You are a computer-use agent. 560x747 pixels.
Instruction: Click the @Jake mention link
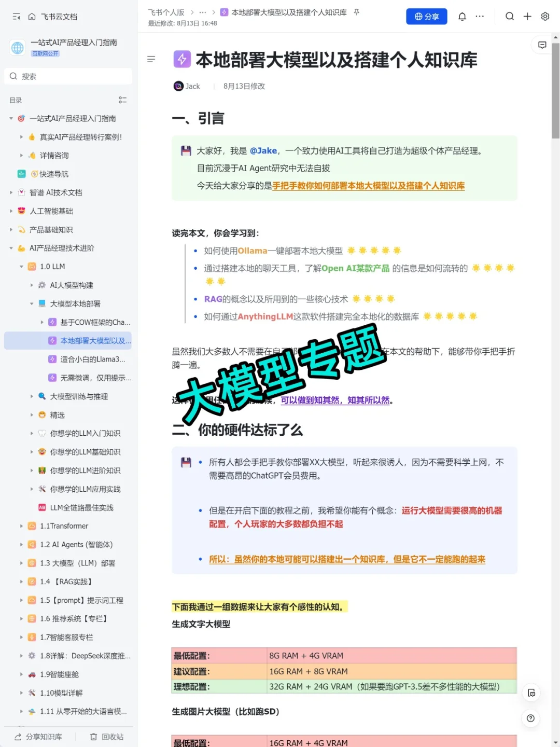tap(263, 150)
